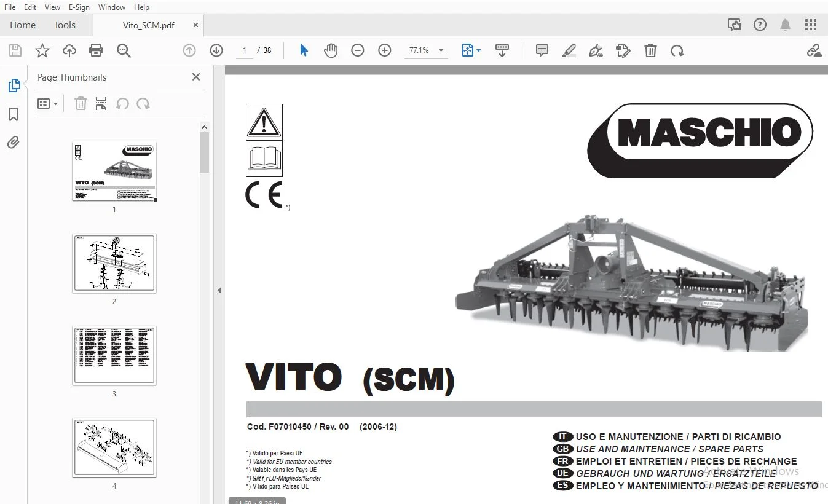Open the Attachments paperclip pane
828x504 pixels.
pyautogui.click(x=14, y=143)
